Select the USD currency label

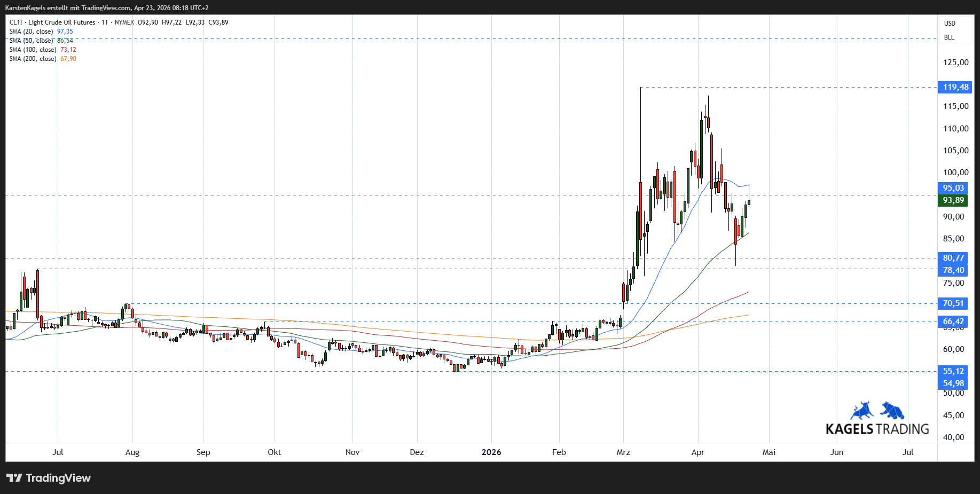click(x=950, y=23)
